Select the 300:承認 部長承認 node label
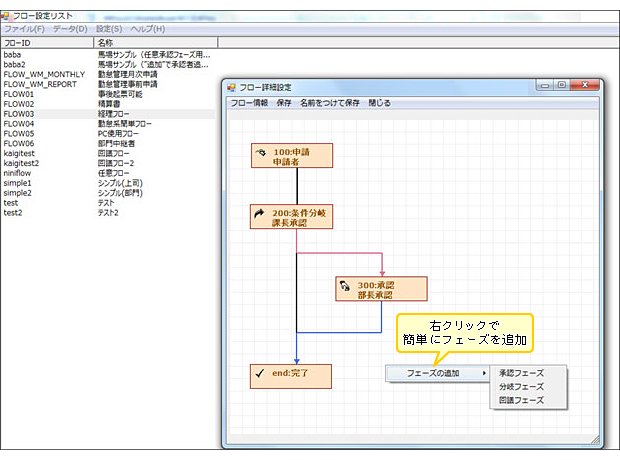The height and width of the screenshot is (460, 620). click(x=376, y=290)
